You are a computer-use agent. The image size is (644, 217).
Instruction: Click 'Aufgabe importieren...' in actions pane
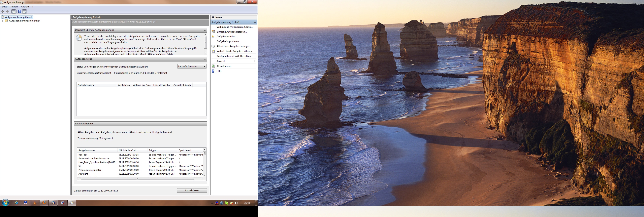228,41
